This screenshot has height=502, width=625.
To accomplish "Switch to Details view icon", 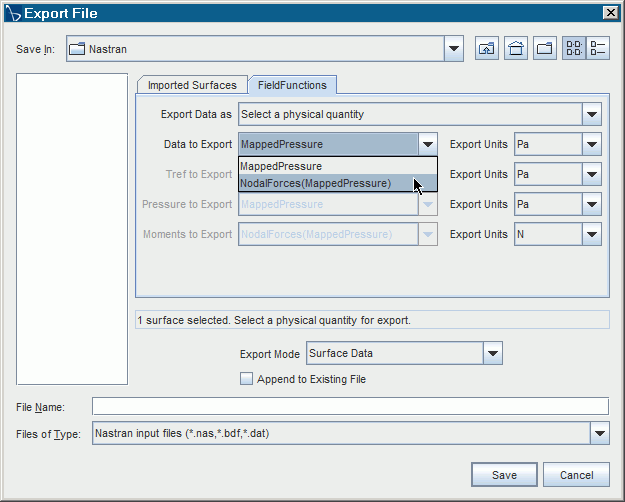I will 598,48.
